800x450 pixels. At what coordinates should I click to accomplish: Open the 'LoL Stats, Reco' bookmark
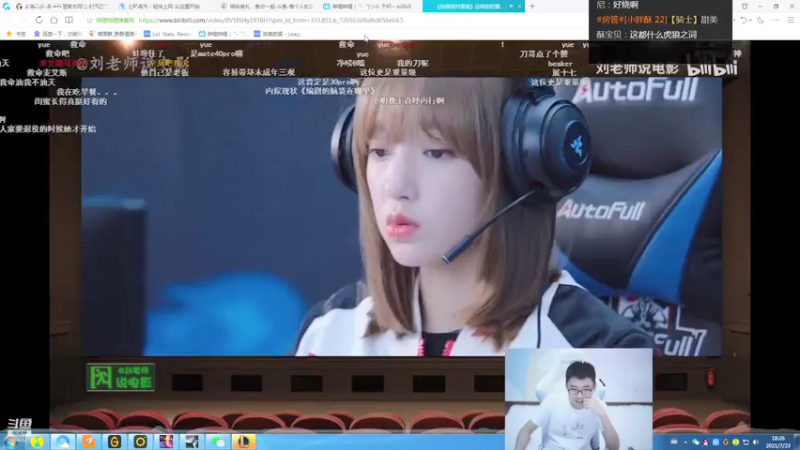167,34
